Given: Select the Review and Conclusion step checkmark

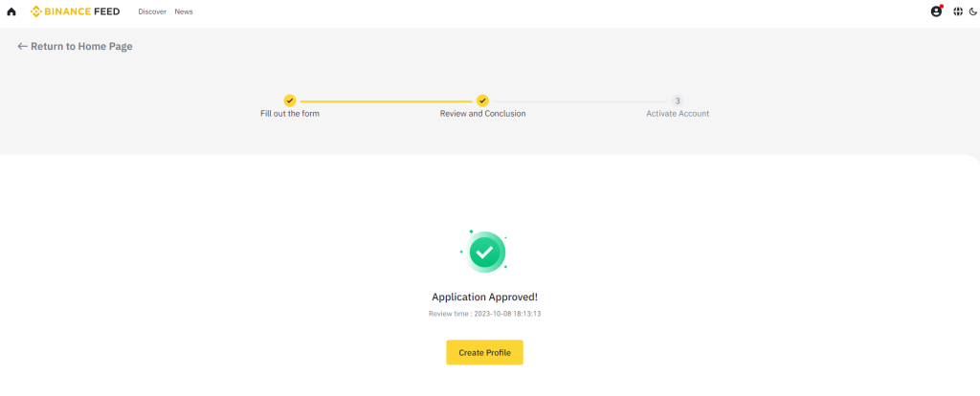Looking at the screenshot, I should tap(482, 100).
